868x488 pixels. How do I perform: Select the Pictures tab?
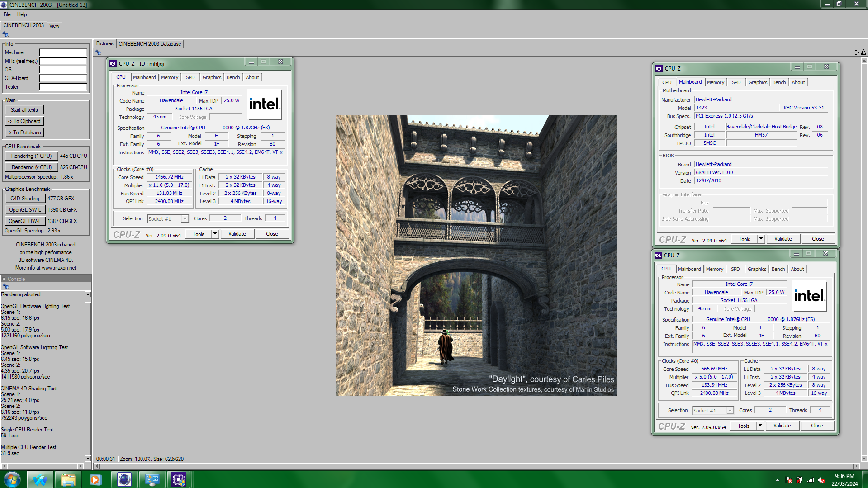point(104,43)
